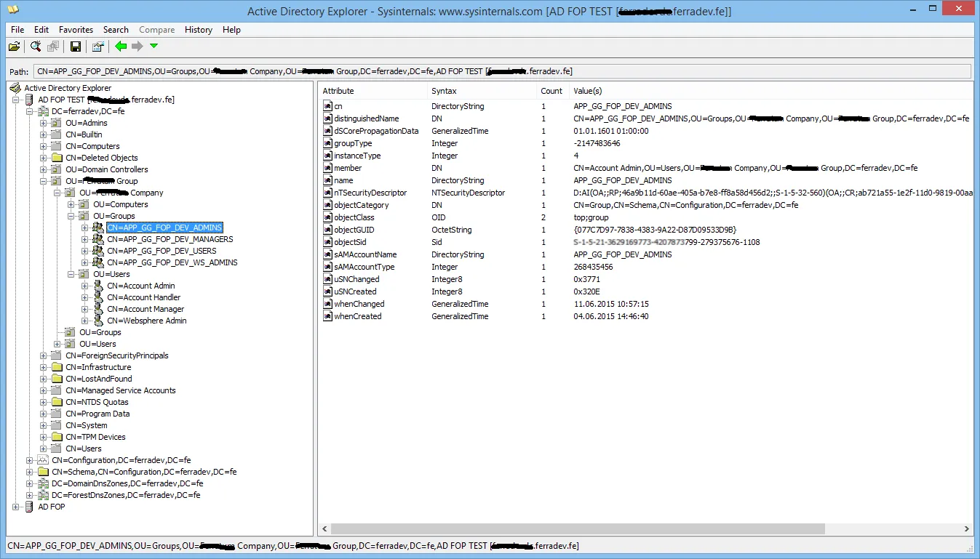Click the groupType value -2147483646
The image size is (980, 559).
click(597, 143)
